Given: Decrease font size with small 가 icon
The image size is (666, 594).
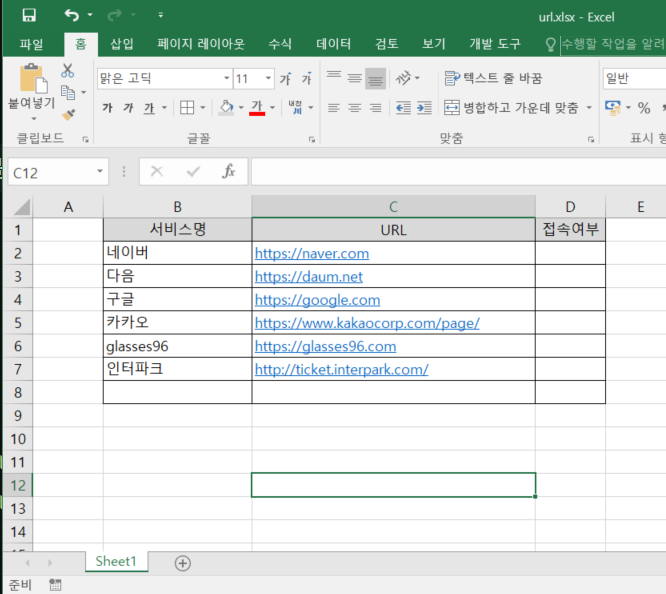Looking at the screenshot, I should pyautogui.click(x=307, y=78).
